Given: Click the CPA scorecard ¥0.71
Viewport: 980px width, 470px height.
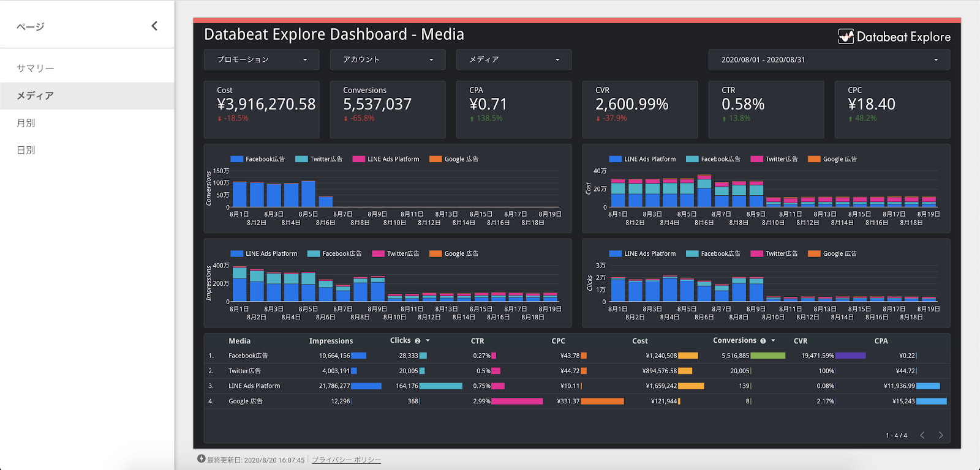Looking at the screenshot, I should [514, 110].
